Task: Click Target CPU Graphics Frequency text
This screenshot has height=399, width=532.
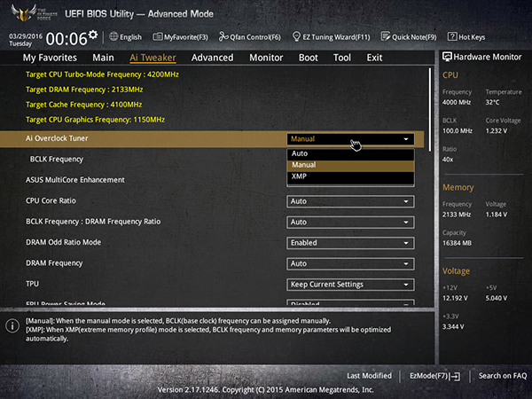Action: click(96, 120)
